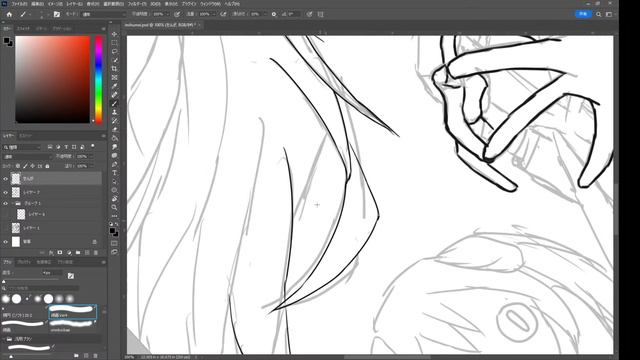Select the Eyedropper tool
640x360 pixels.
[114, 86]
